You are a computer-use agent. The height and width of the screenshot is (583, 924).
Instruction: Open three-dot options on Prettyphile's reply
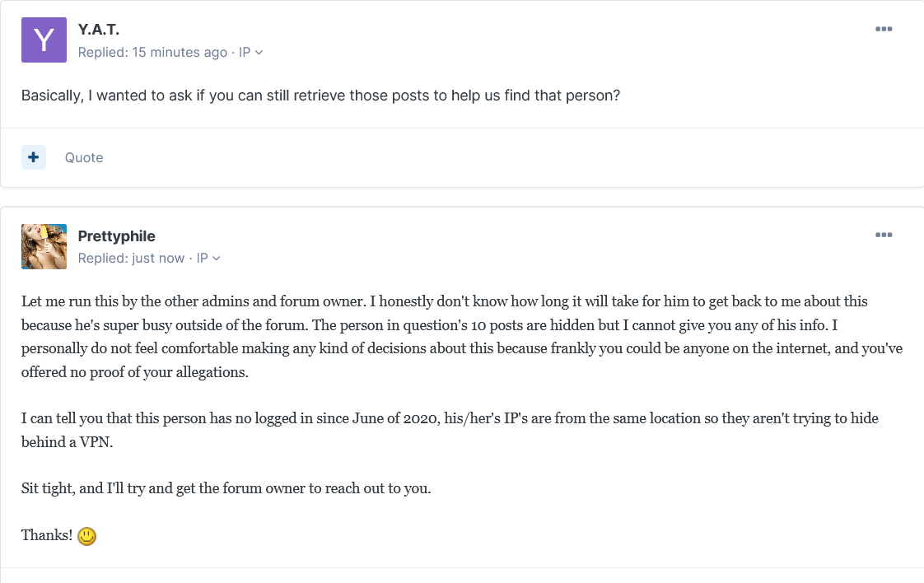pos(884,236)
